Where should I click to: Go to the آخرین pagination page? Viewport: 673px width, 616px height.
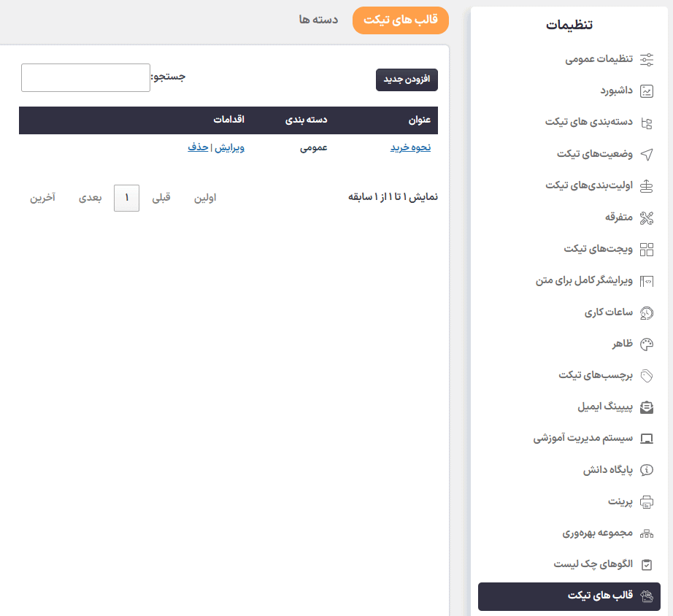44,198
